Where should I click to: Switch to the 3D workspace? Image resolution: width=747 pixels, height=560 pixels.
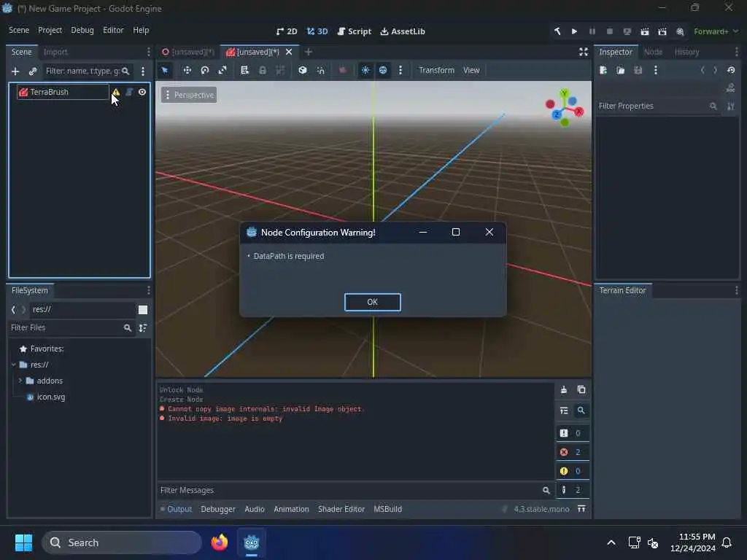pos(317,31)
